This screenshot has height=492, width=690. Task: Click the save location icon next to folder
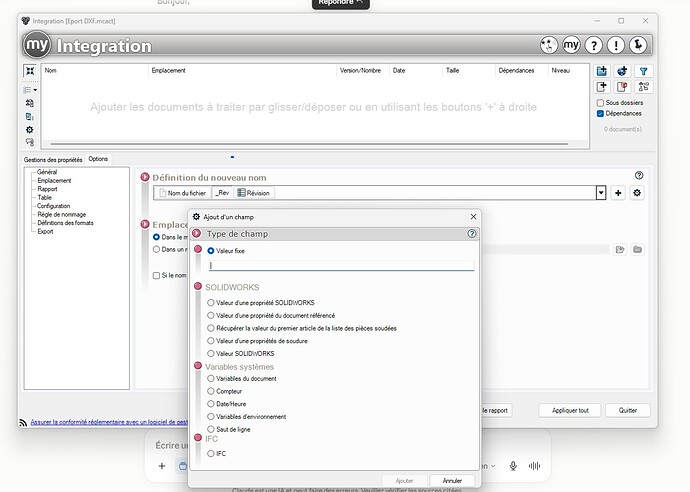pyautogui.click(x=620, y=250)
